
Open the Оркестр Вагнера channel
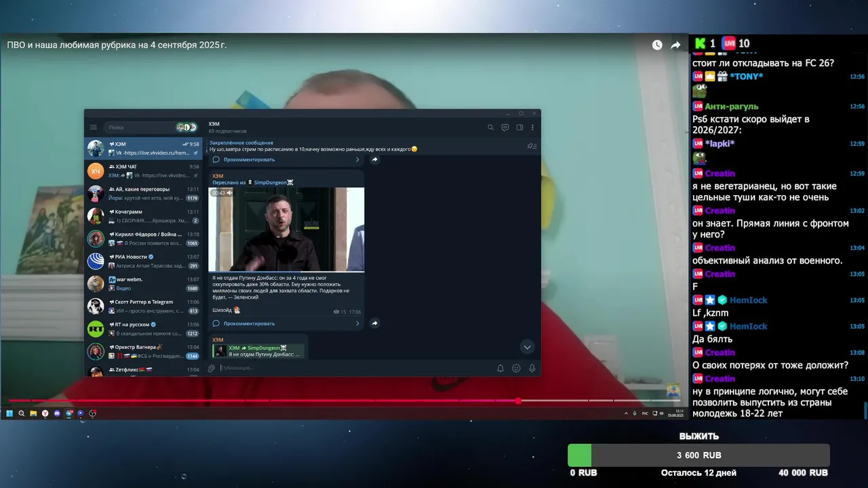143,351
